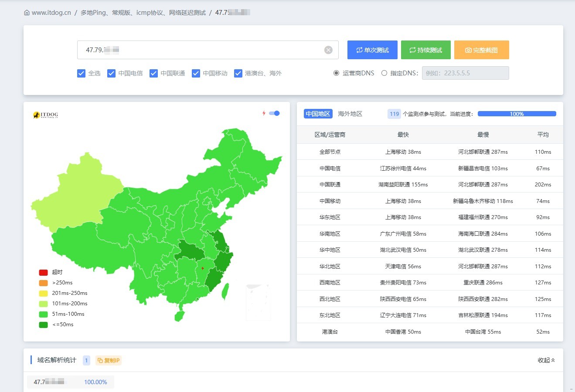Start the 持续测试 continuous test
Screen dimensions: 575x392
click(x=425, y=50)
